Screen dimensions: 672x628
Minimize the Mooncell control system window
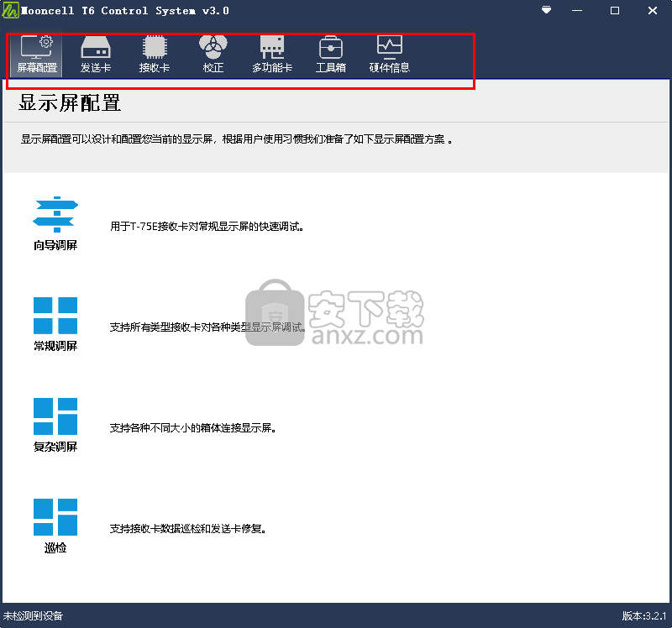point(577,11)
